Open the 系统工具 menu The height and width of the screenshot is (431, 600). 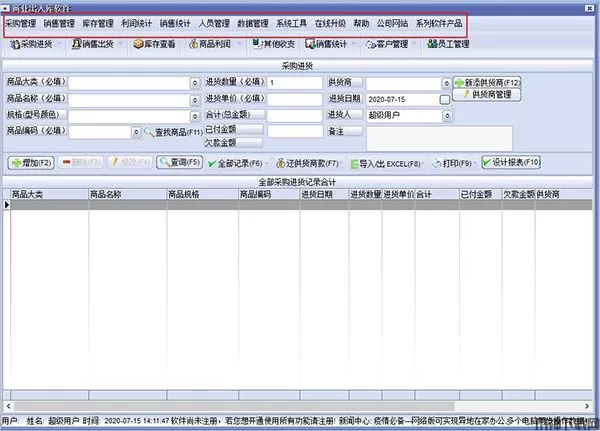click(x=293, y=22)
